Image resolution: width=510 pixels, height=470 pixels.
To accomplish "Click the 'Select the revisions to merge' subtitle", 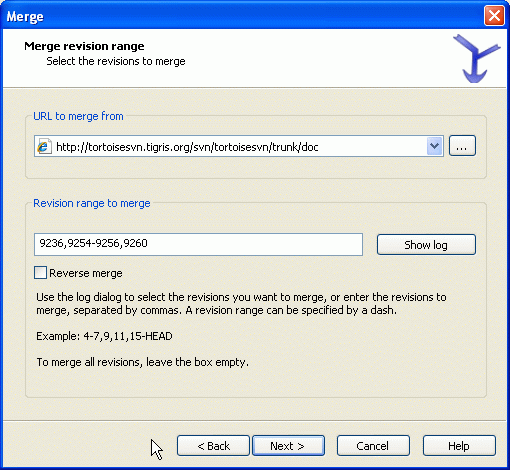I will (116, 61).
